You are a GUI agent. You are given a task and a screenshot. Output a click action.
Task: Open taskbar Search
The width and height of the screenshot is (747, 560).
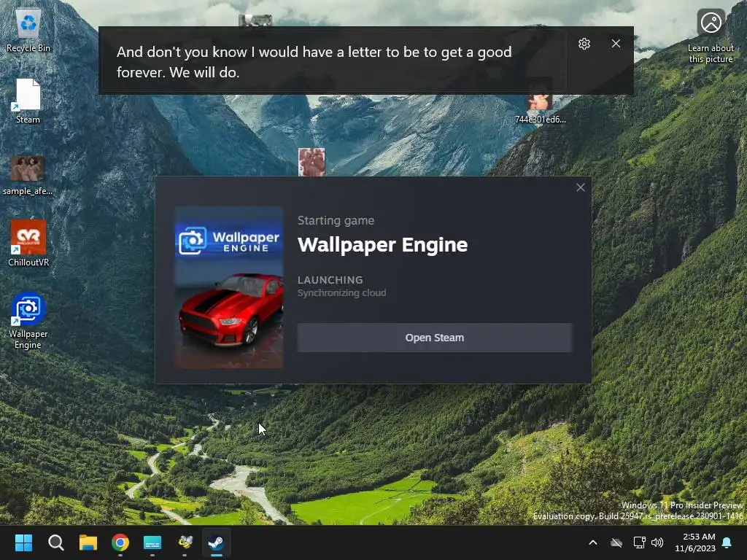(x=55, y=542)
